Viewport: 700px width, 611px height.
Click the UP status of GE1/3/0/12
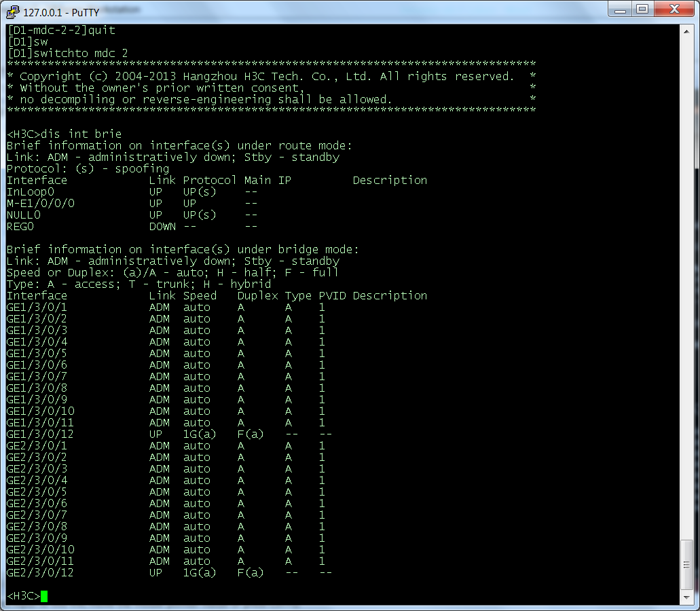coord(155,434)
